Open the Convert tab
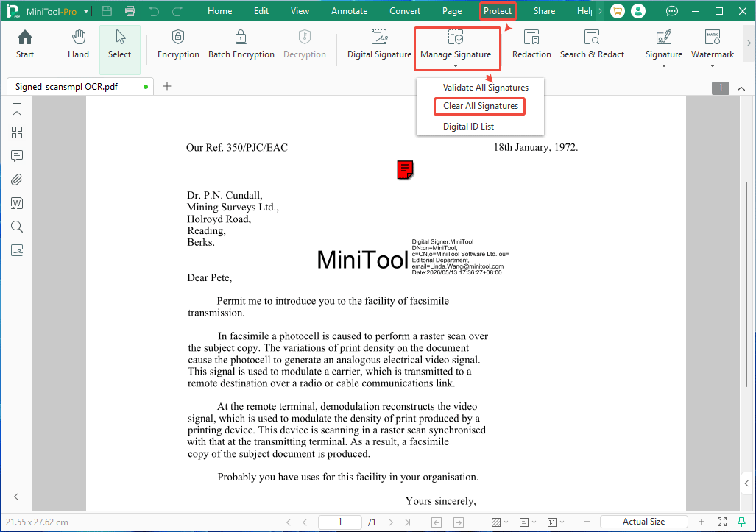 pyautogui.click(x=405, y=11)
